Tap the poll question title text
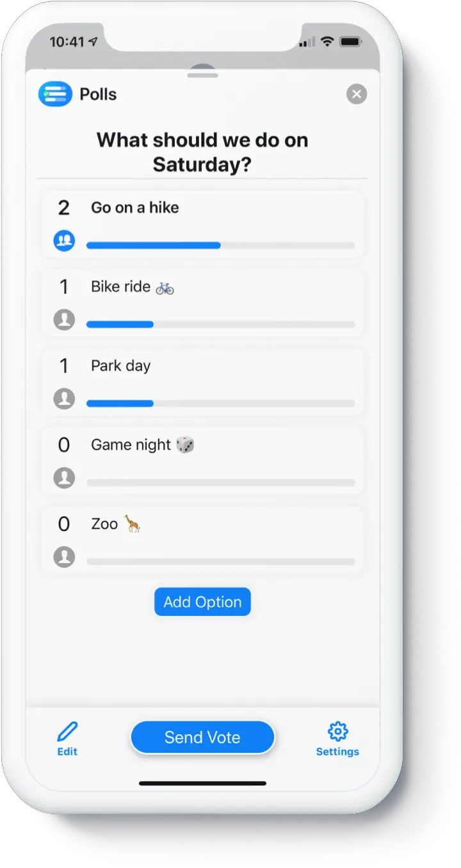Image resolution: width=461 pixels, height=868 pixels. click(202, 152)
